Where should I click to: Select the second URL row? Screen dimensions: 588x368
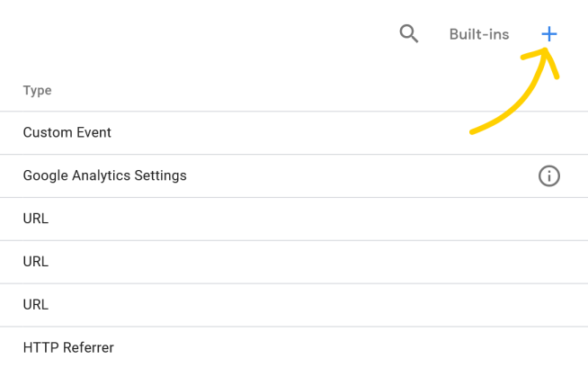point(294,262)
